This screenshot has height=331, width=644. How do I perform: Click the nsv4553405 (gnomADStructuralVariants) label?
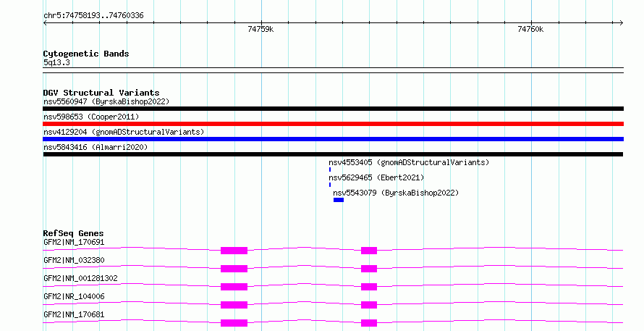coord(409,162)
